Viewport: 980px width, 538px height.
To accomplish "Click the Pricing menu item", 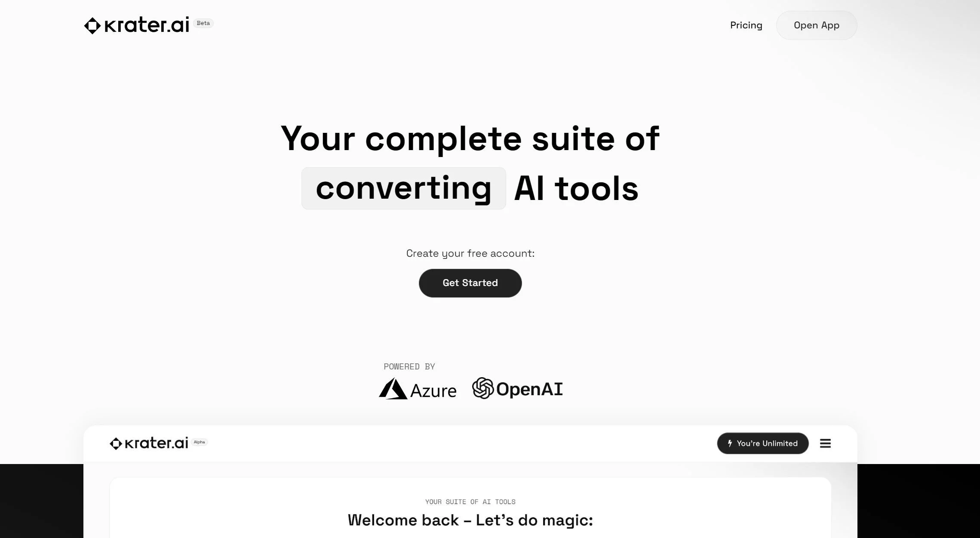I will [746, 25].
